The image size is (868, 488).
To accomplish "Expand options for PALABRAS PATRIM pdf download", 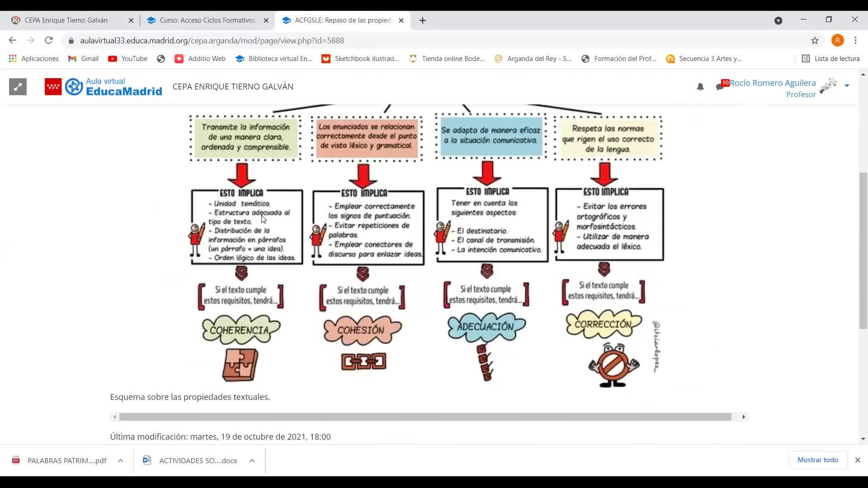I will (x=120, y=460).
